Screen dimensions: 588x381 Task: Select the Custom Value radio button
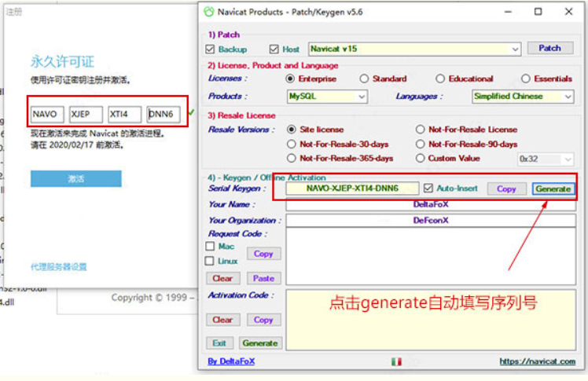pyautogui.click(x=420, y=159)
